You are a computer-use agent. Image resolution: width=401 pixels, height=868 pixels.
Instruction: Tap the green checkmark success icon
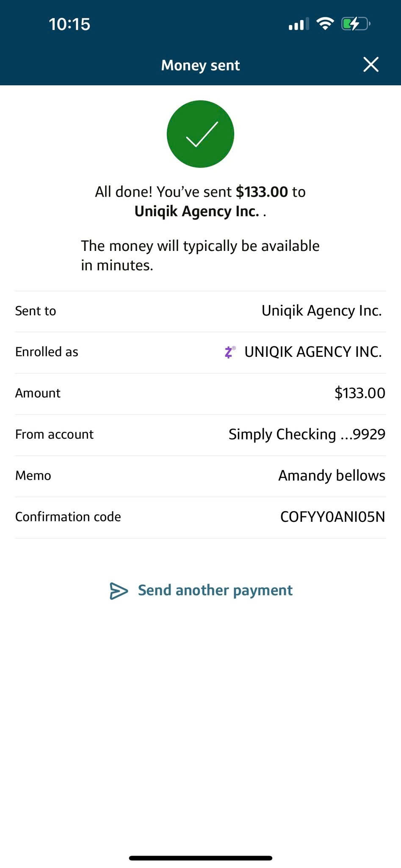coord(200,134)
